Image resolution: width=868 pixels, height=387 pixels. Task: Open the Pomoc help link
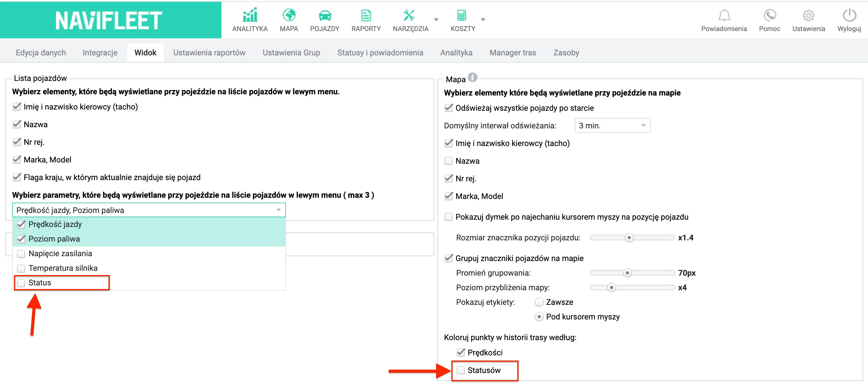click(769, 20)
